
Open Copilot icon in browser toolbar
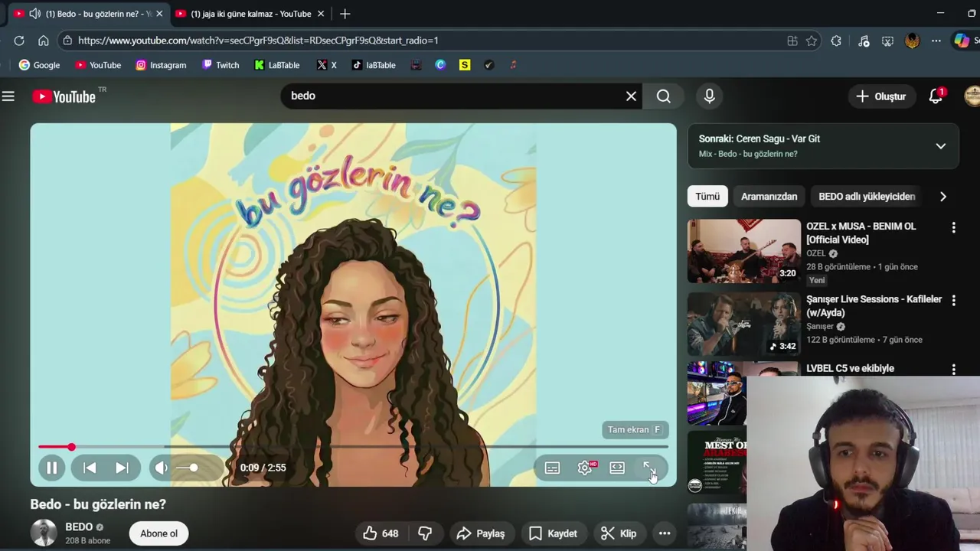[x=962, y=41]
